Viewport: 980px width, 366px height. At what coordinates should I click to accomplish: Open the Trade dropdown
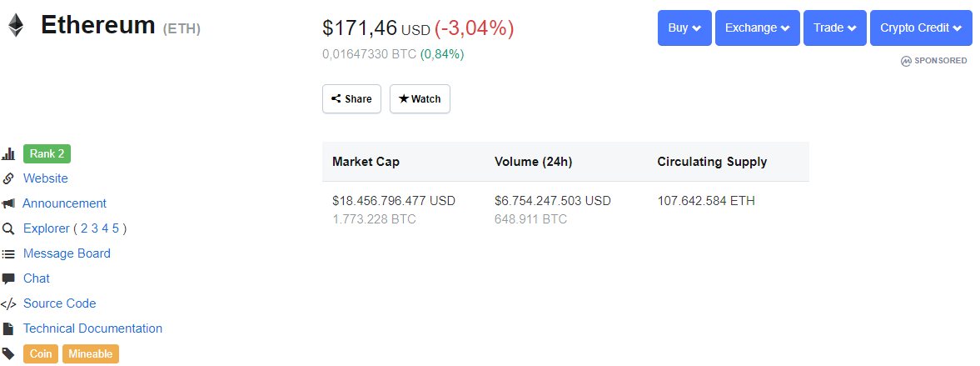coord(834,28)
